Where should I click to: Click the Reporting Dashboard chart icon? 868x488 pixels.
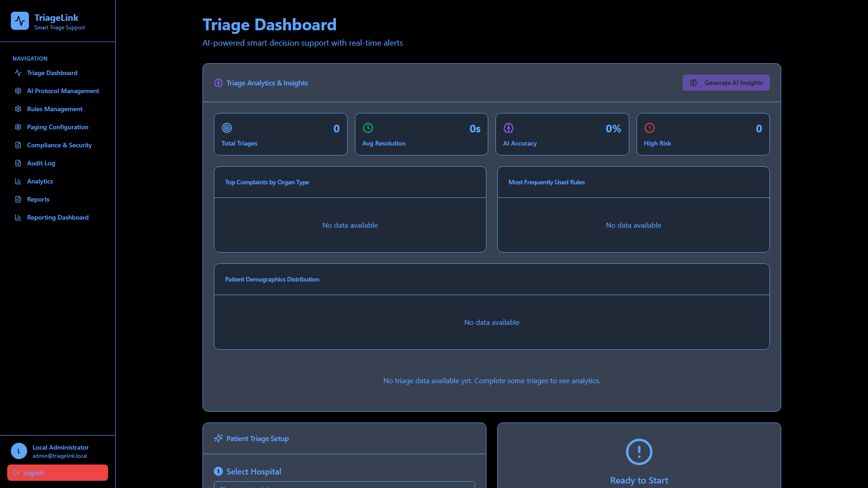point(18,217)
